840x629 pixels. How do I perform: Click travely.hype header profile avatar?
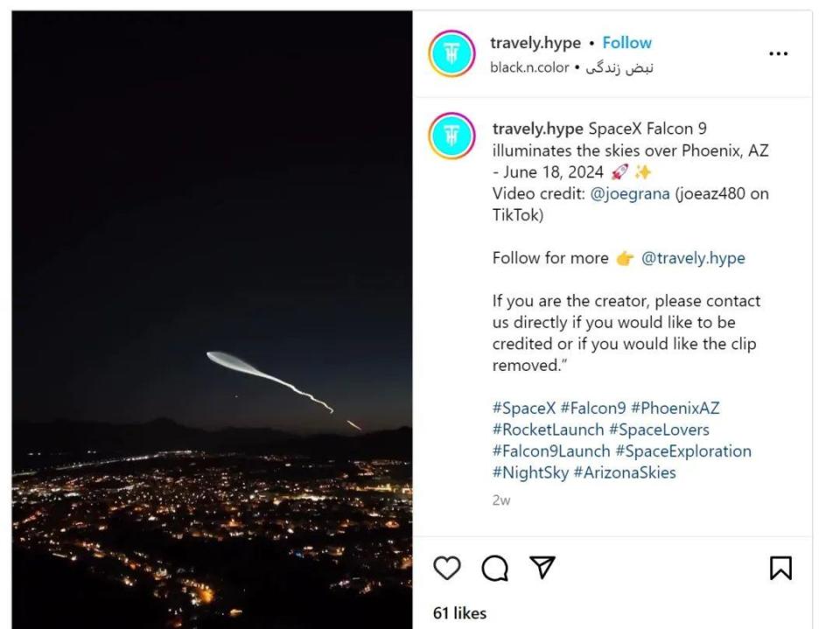pyautogui.click(x=451, y=54)
